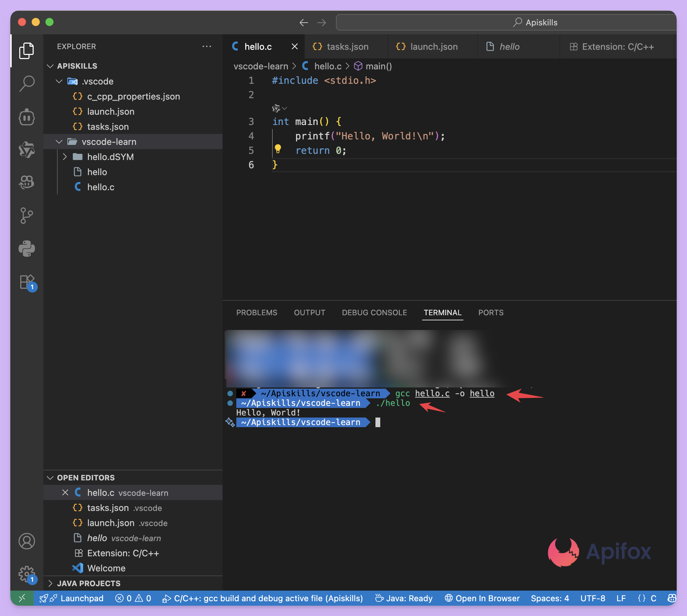Screen dimensions: 687x616
Task: Open the Python sidebar panel
Action: tap(27, 249)
